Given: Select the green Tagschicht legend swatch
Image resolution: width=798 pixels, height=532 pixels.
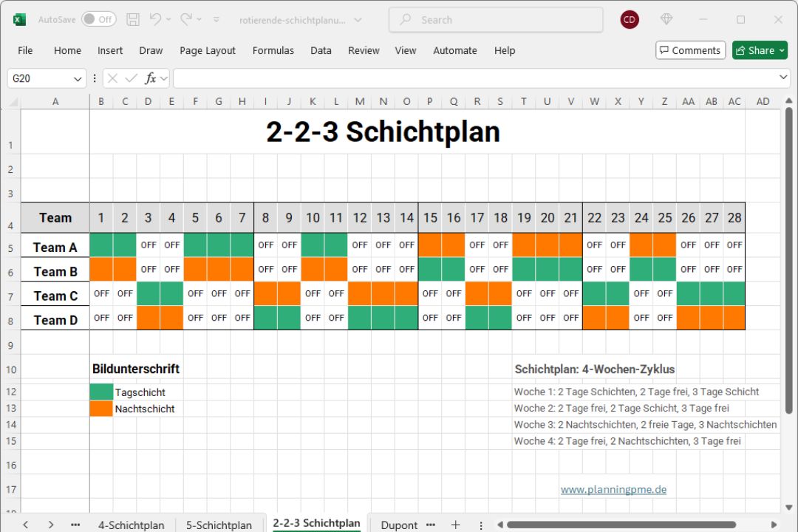Looking at the screenshot, I should (101, 392).
